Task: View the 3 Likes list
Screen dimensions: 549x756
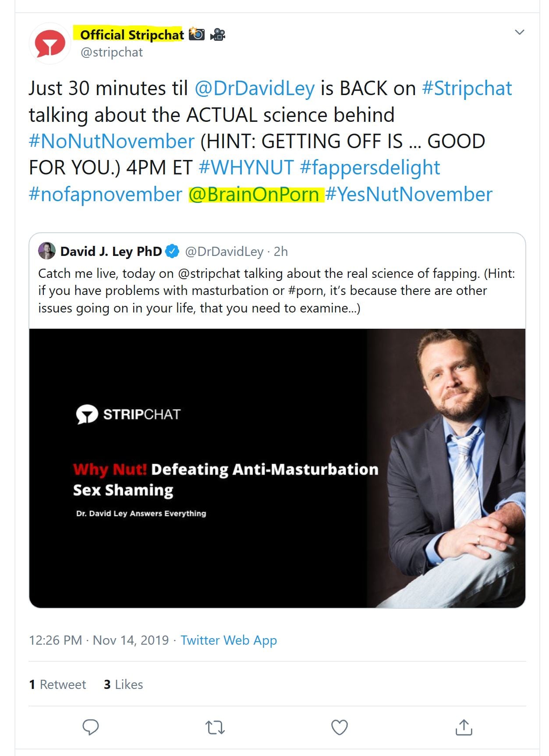Action: [124, 685]
